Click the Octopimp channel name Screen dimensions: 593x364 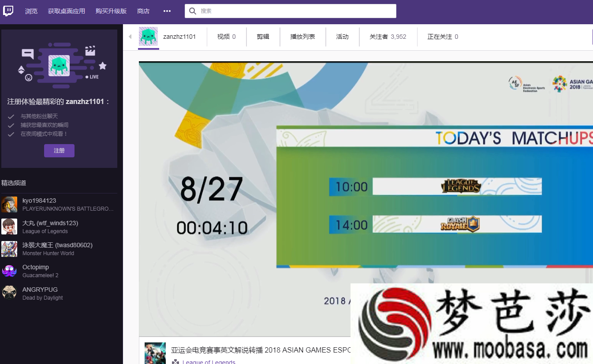[x=36, y=267]
